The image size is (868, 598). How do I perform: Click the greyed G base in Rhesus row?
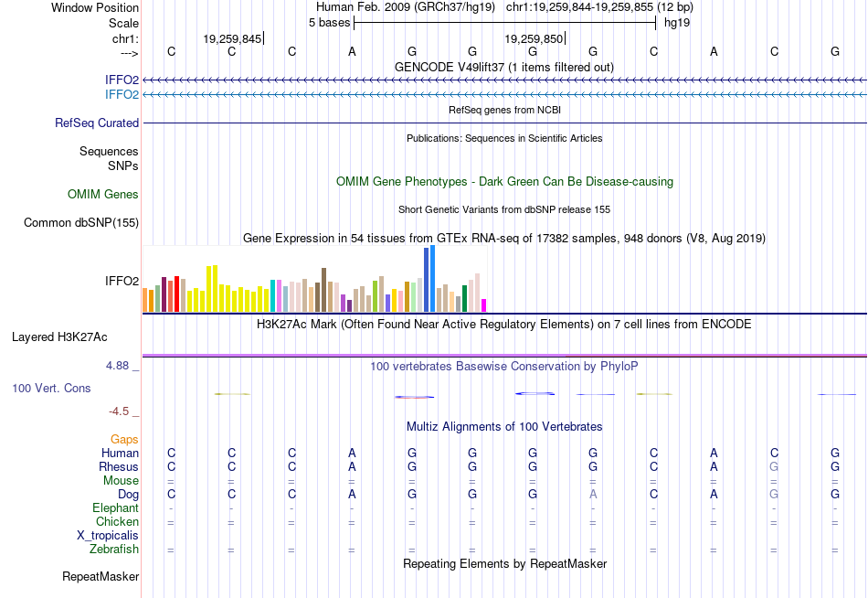774,466
